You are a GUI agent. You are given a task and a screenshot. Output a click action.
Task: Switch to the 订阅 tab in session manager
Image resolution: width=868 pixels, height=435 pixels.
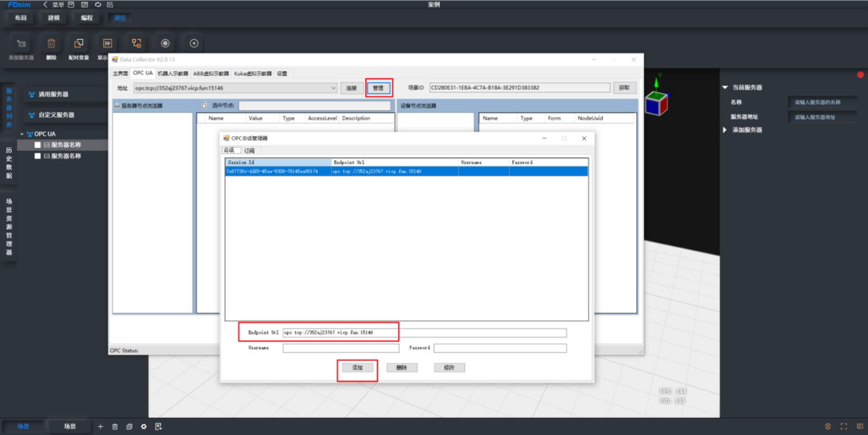(250, 151)
